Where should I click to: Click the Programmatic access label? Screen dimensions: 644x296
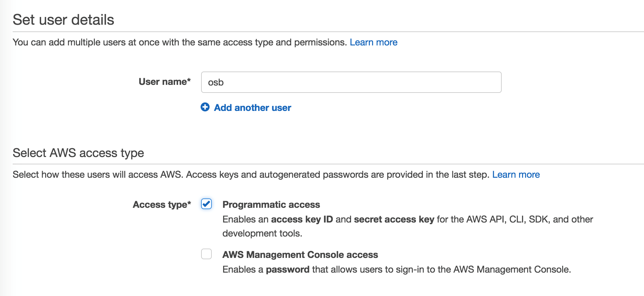(x=271, y=204)
